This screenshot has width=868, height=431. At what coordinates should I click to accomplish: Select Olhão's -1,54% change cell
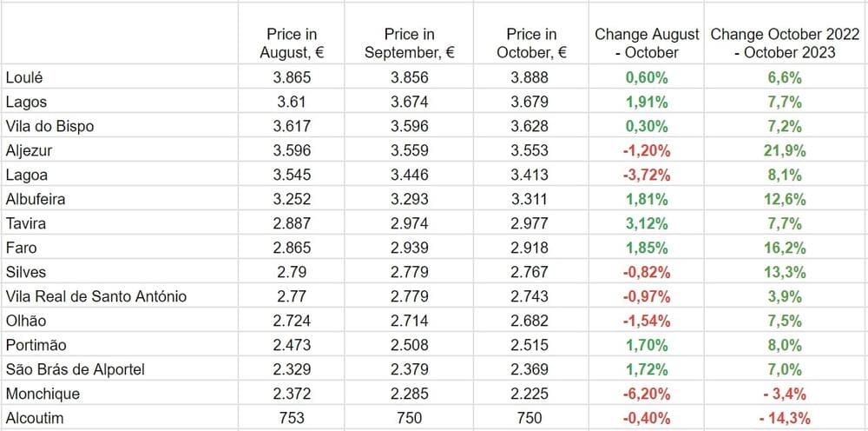click(x=647, y=321)
